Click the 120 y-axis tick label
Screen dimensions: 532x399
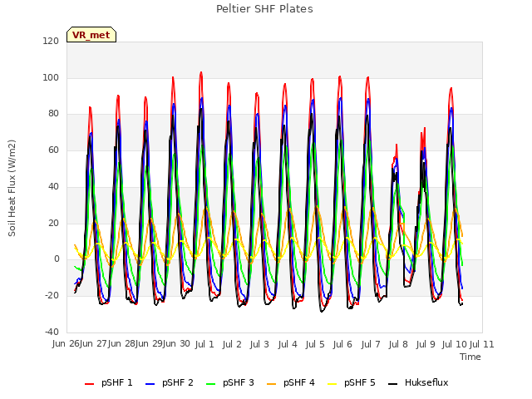(51, 41)
